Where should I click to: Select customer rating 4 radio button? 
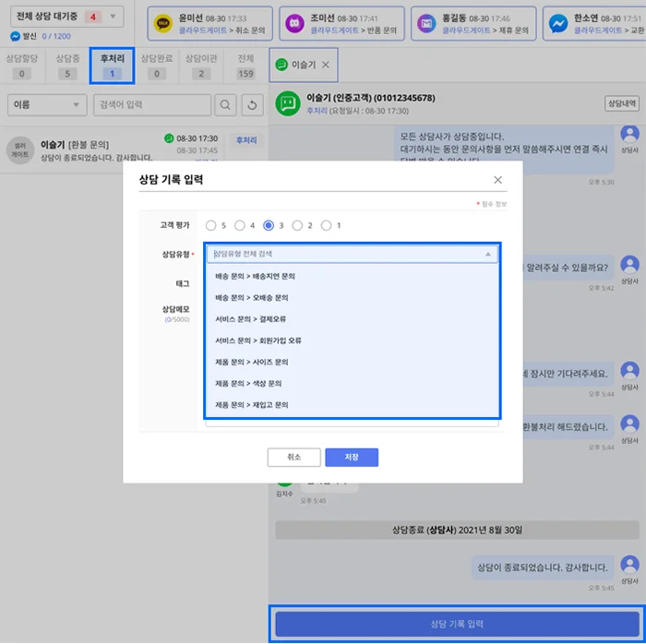pyautogui.click(x=240, y=225)
